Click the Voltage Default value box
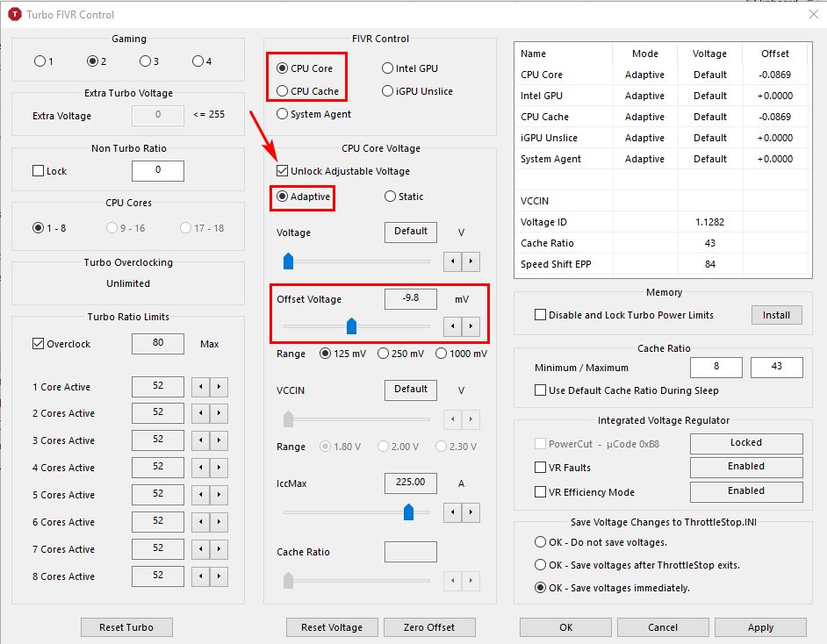The height and width of the screenshot is (644, 827). point(410,232)
